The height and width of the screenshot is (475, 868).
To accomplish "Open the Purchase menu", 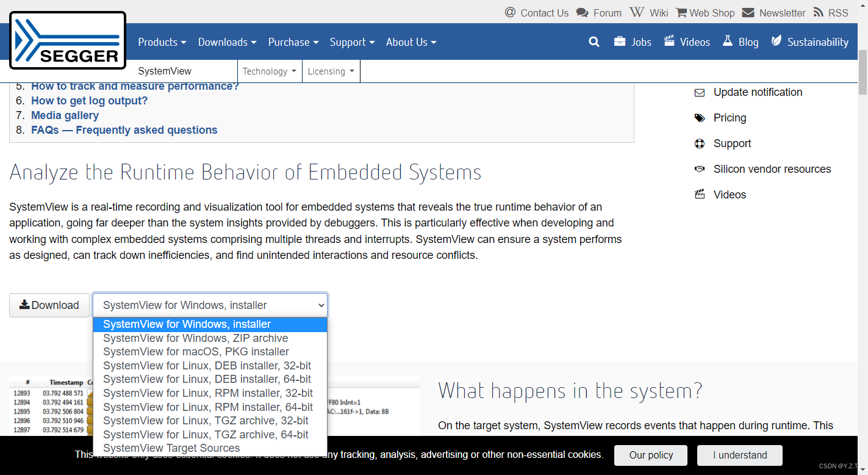I will (293, 42).
